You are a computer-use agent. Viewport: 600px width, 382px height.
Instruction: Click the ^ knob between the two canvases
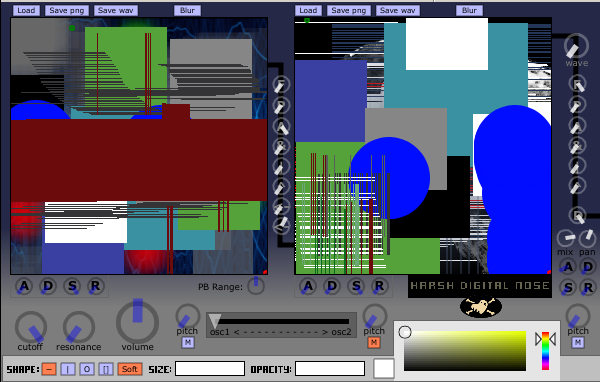[281, 188]
